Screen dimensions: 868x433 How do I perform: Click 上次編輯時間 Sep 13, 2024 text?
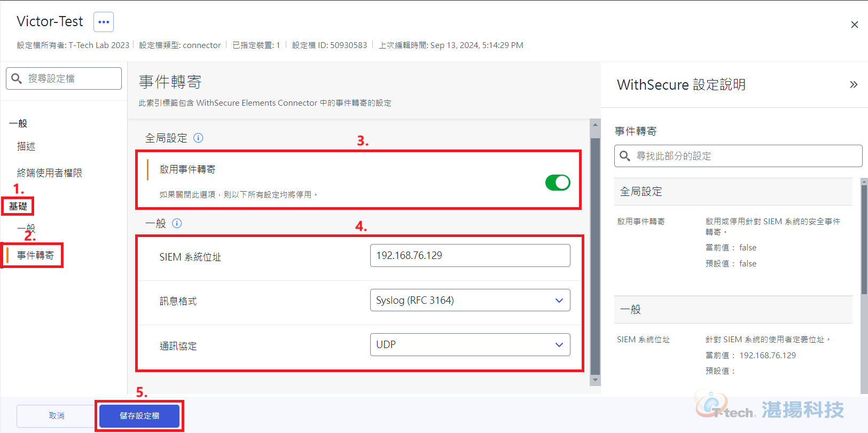[451, 45]
